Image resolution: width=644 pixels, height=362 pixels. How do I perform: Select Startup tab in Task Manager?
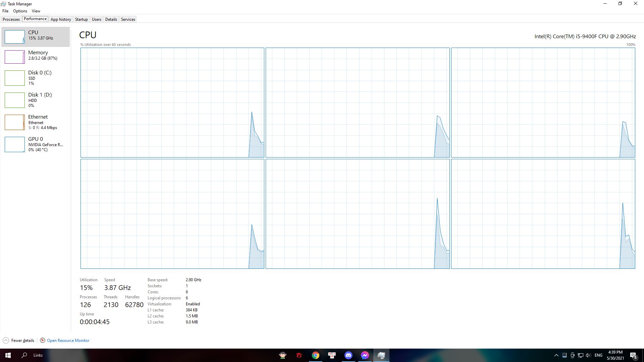click(x=81, y=19)
